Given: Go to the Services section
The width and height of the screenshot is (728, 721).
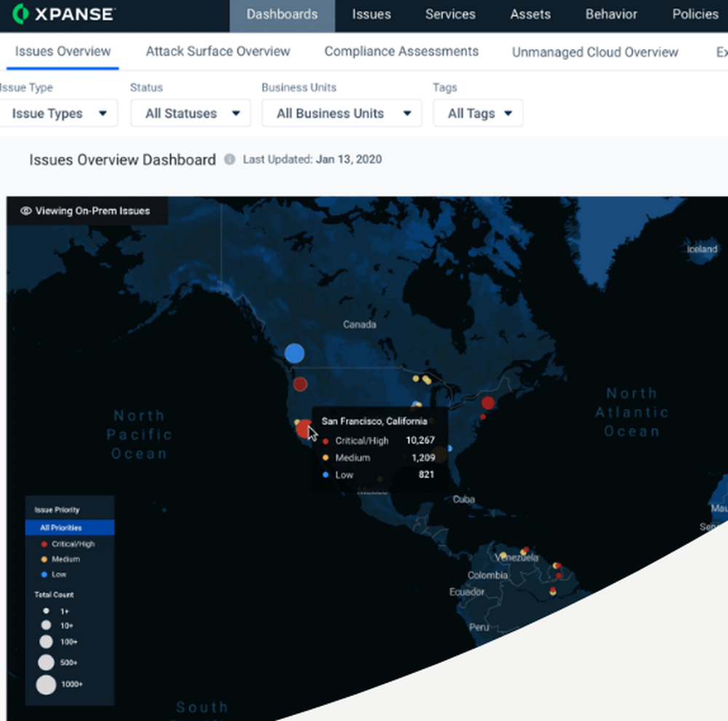Looking at the screenshot, I should (x=450, y=15).
